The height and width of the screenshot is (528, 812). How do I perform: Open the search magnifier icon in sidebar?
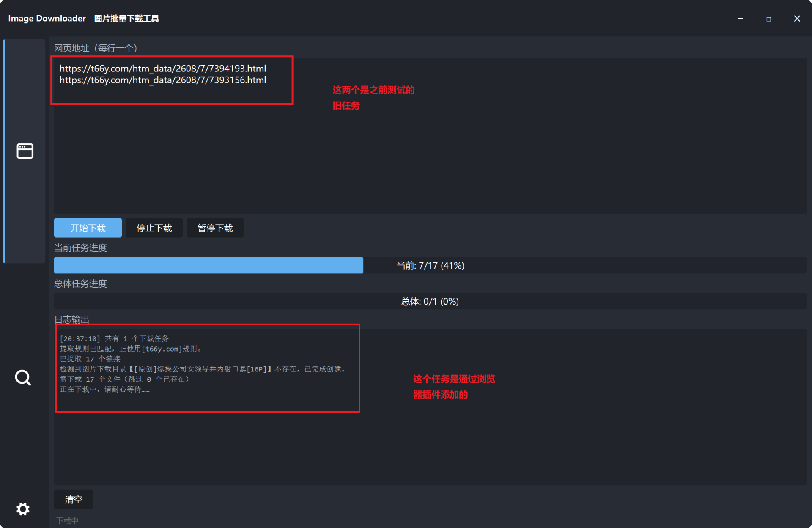tap(23, 377)
